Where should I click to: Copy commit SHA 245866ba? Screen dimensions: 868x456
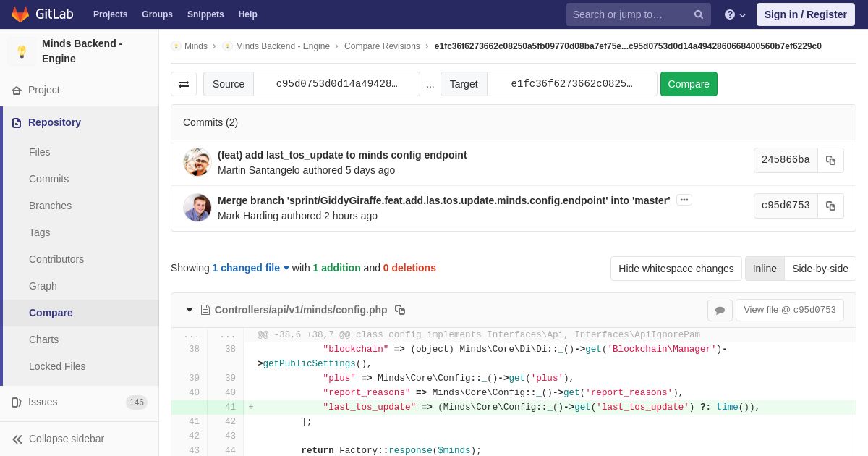click(x=830, y=160)
